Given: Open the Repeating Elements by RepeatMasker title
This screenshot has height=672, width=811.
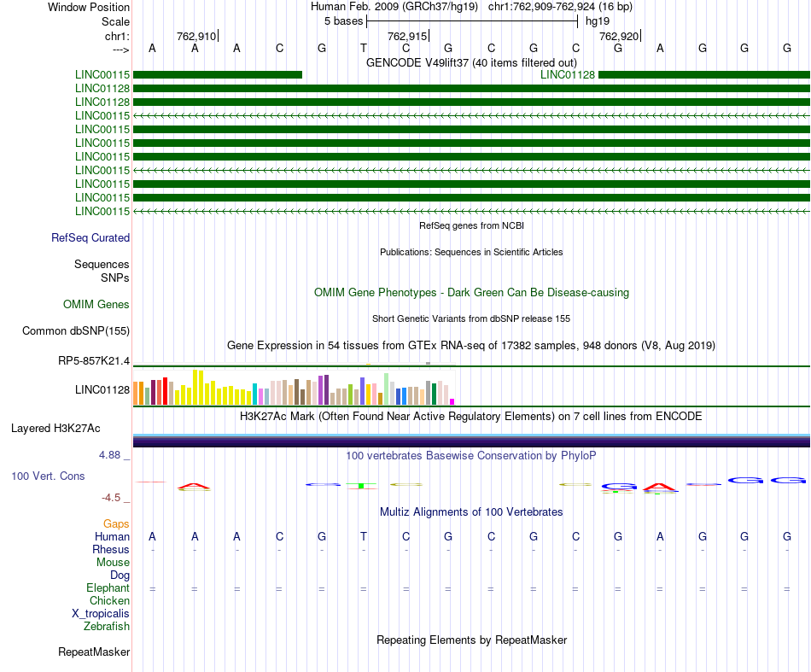Looking at the screenshot, I should click(471, 640).
